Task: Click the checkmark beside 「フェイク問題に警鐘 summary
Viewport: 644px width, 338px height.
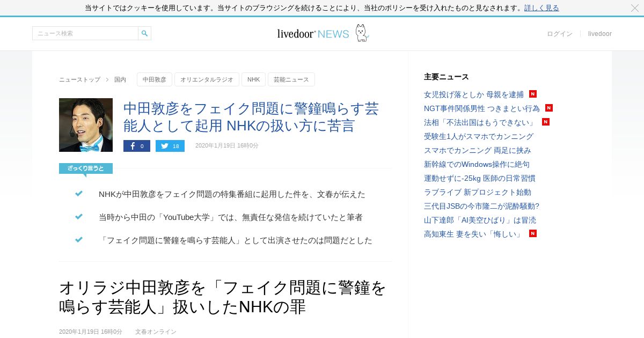Action: [x=79, y=240]
